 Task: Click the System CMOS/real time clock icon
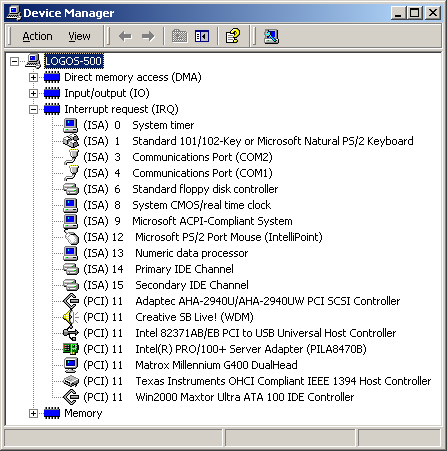pyautogui.click(x=71, y=205)
